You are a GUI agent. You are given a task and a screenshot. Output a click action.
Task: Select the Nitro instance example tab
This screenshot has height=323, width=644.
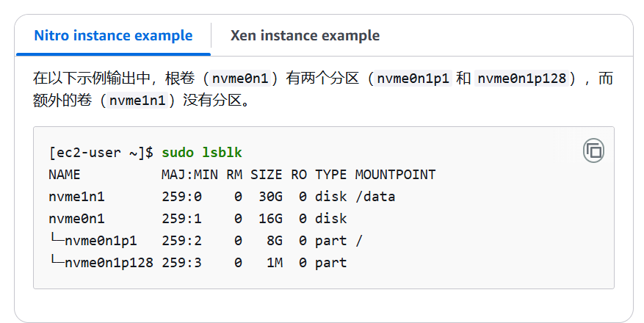point(113,35)
